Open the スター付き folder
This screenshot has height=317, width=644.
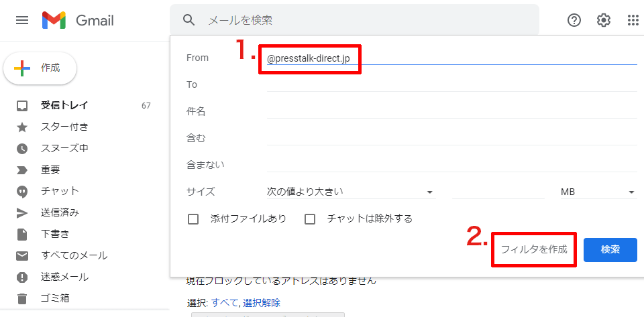click(x=64, y=127)
